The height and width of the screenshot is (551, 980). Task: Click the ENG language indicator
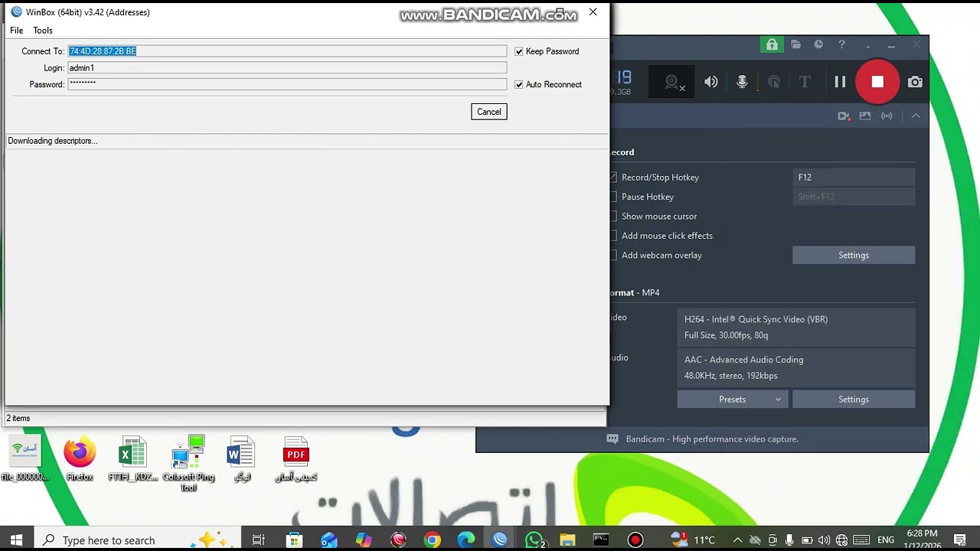tap(885, 540)
